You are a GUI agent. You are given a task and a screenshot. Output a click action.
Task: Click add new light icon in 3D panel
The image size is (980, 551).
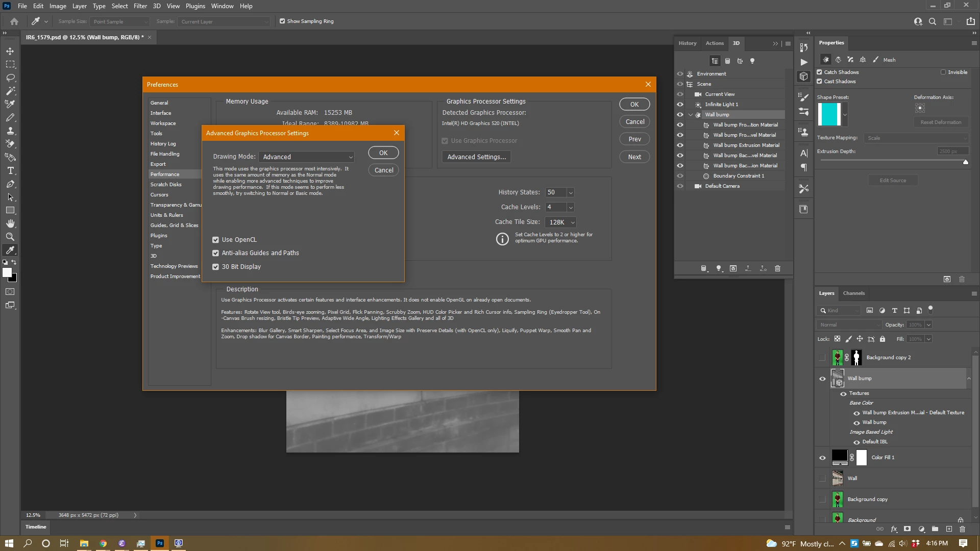(718, 268)
